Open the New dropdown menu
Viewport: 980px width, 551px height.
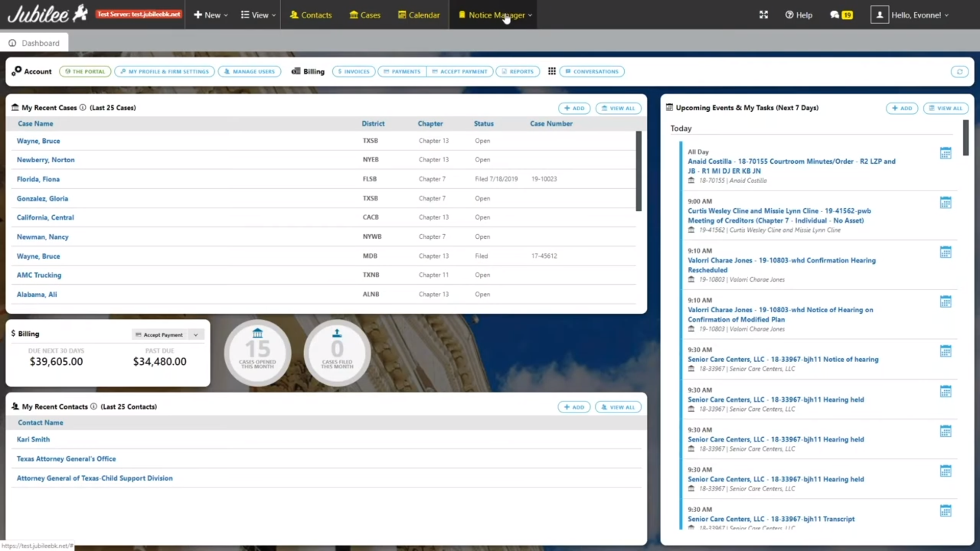pyautogui.click(x=211, y=15)
